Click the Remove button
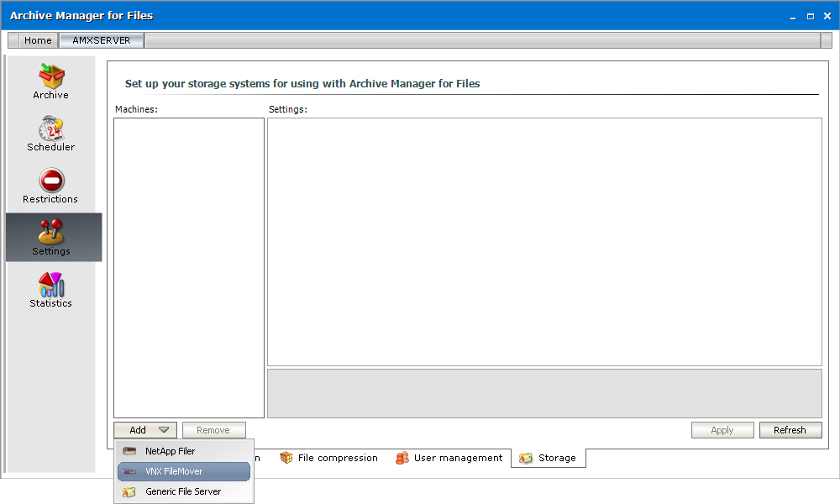This screenshot has width=840, height=504. point(213,430)
